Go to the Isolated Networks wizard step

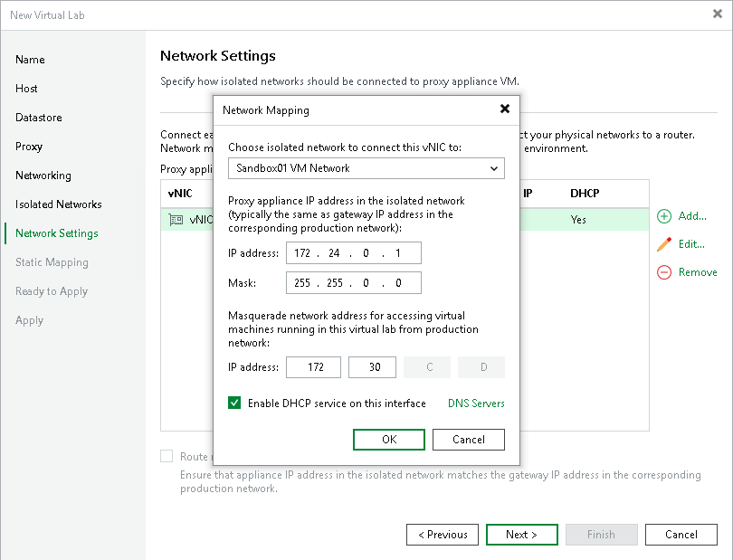coord(59,204)
